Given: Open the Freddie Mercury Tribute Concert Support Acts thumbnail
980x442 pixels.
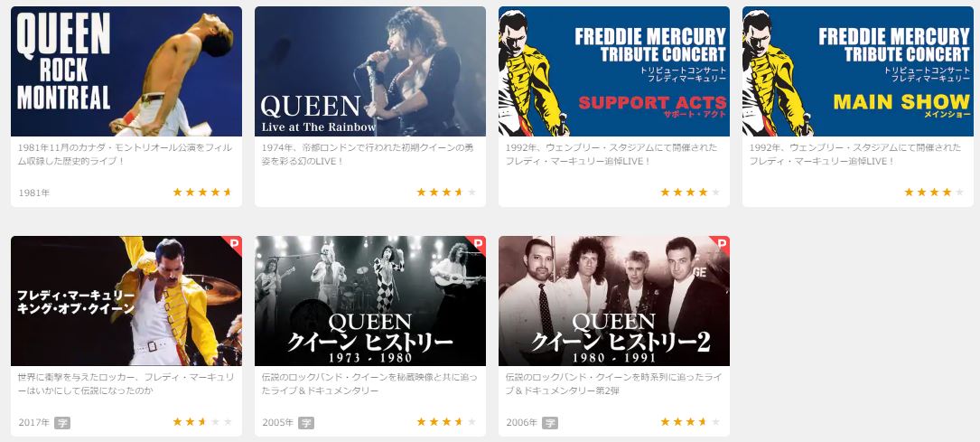Looking at the screenshot, I should click(x=614, y=71).
